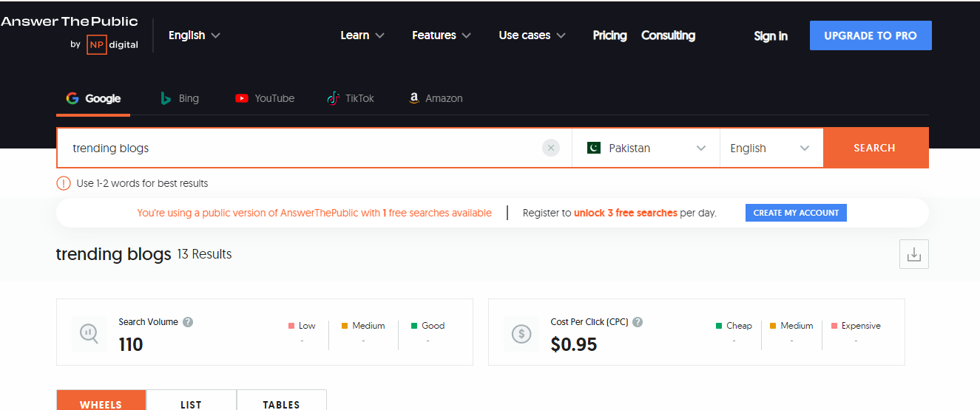The width and height of the screenshot is (980, 410).
Task: Clear the search box with X icon
Action: click(x=551, y=148)
